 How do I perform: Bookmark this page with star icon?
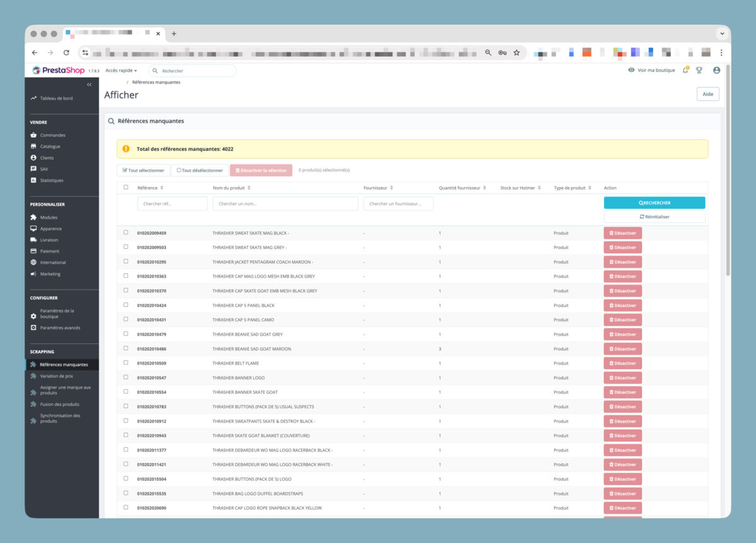pyautogui.click(x=517, y=53)
